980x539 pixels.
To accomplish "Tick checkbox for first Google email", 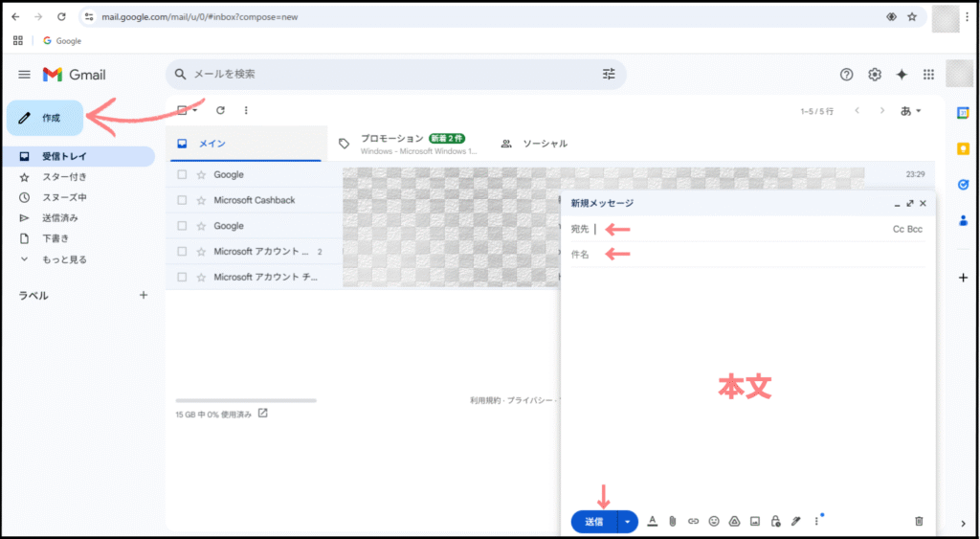I will pos(182,175).
